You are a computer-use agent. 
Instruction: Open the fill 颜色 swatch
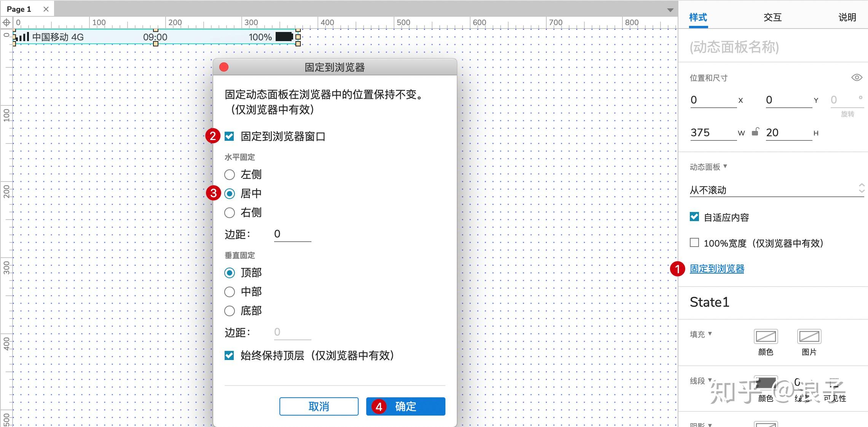(766, 336)
